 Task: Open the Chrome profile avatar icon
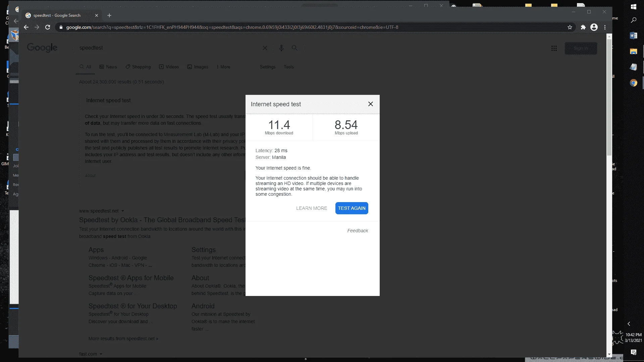click(x=594, y=27)
